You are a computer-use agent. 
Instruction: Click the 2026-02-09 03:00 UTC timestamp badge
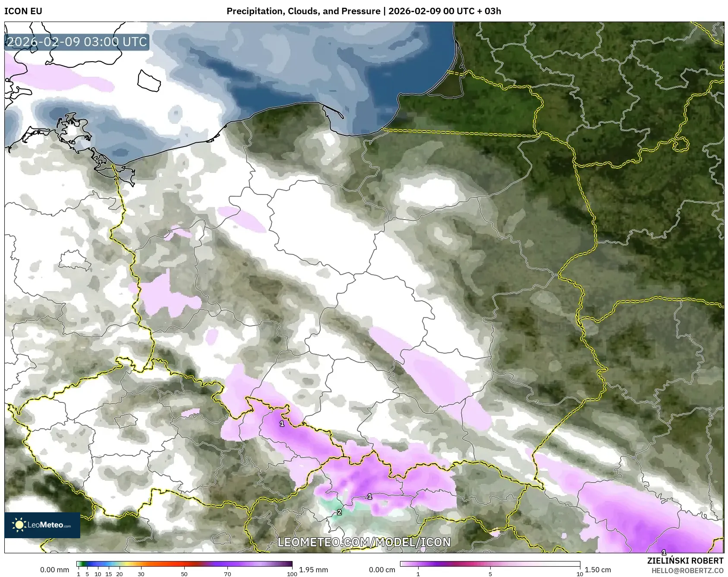click(x=77, y=42)
